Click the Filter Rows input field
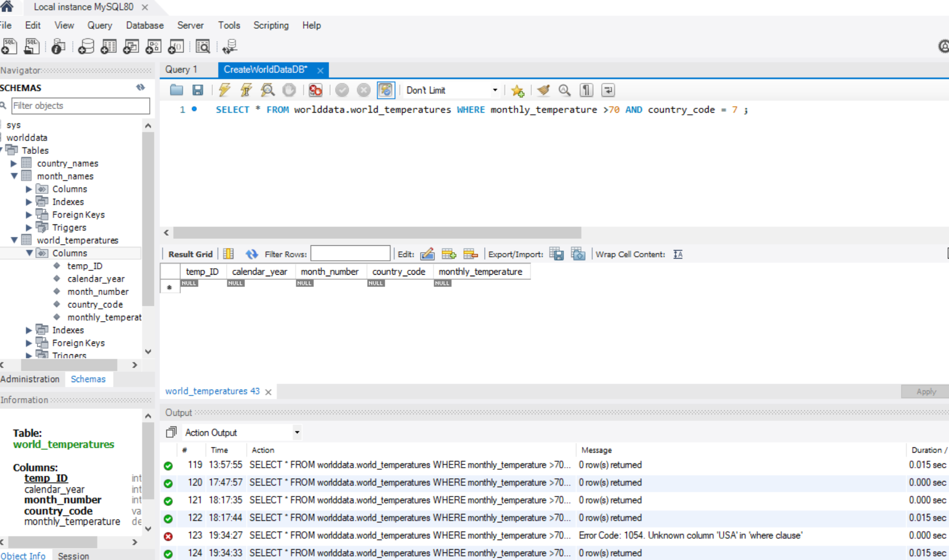Viewport: 949px width, 560px height. click(351, 253)
